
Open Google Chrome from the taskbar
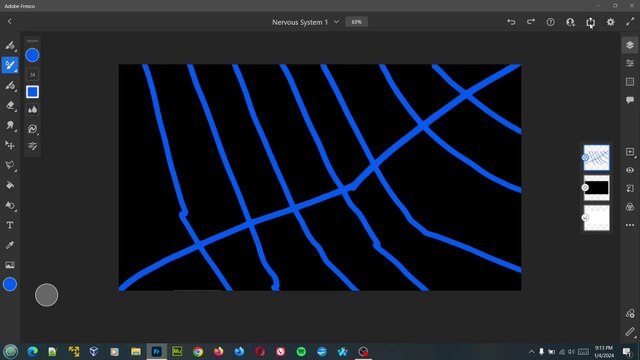click(x=198, y=351)
